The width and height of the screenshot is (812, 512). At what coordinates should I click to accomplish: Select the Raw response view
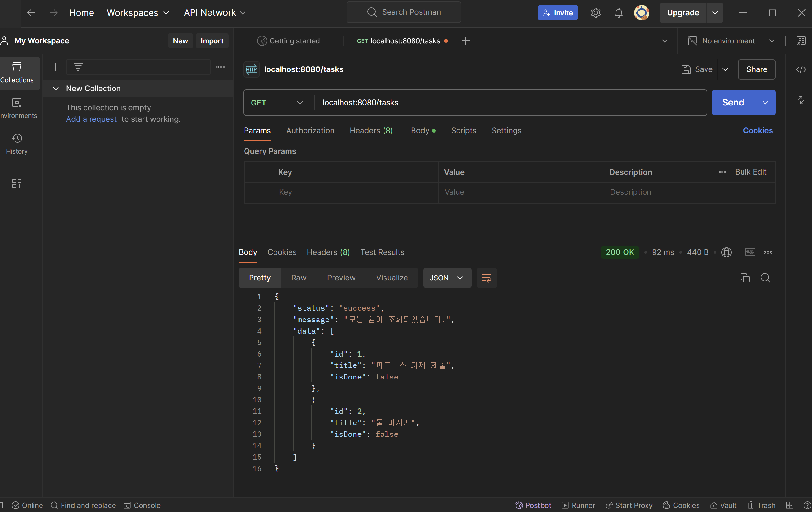click(298, 278)
